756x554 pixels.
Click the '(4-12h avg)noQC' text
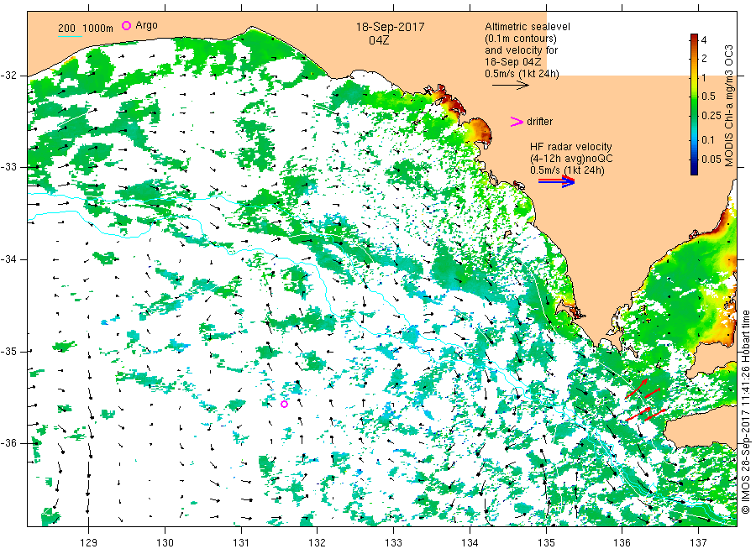tap(572, 159)
